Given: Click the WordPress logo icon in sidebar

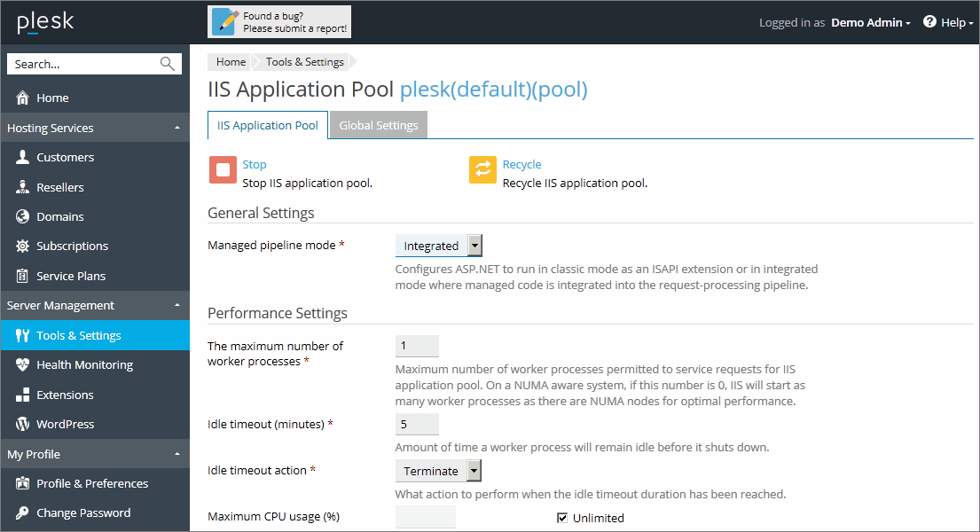Looking at the screenshot, I should click(23, 425).
